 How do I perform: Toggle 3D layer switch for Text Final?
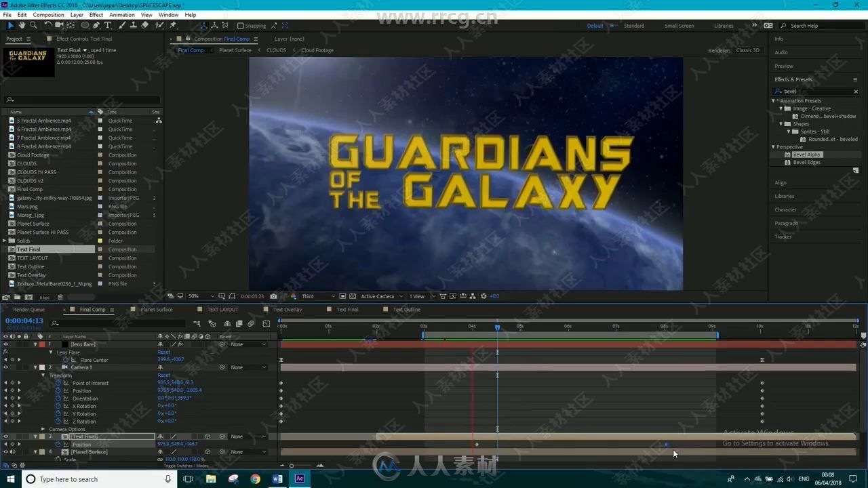208,436
